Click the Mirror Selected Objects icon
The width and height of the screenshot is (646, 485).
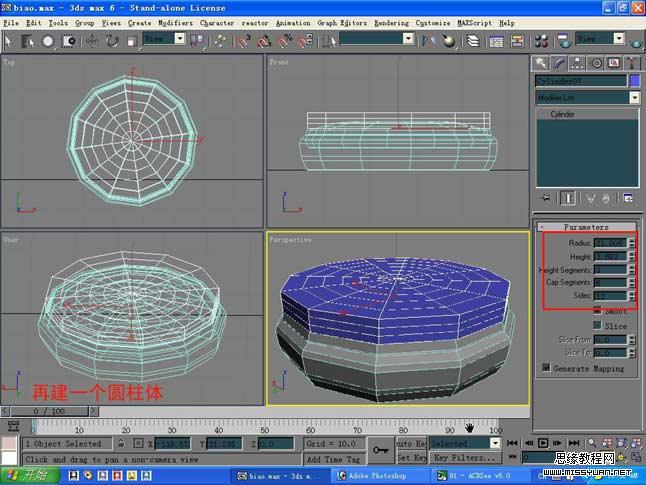(x=428, y=41)
